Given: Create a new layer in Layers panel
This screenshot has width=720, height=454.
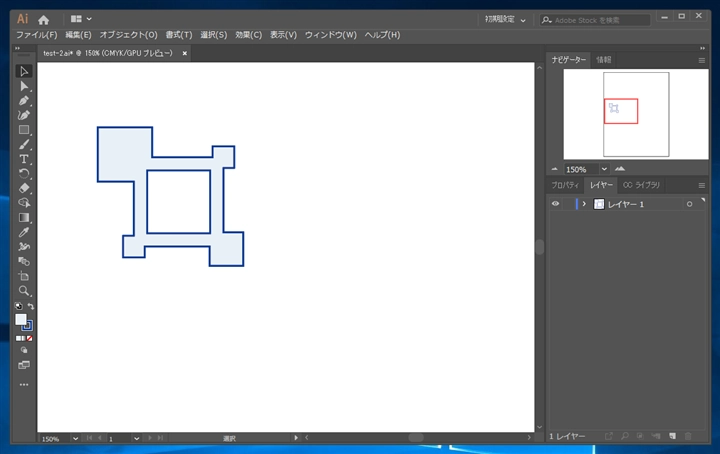Looking at the screenshot, I should [x=672, y=436].
